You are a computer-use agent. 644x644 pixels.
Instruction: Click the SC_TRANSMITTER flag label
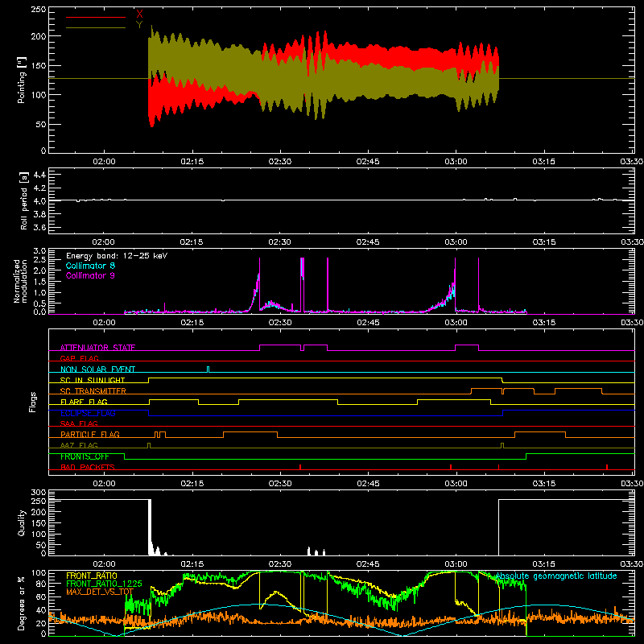tap(93, 391)
